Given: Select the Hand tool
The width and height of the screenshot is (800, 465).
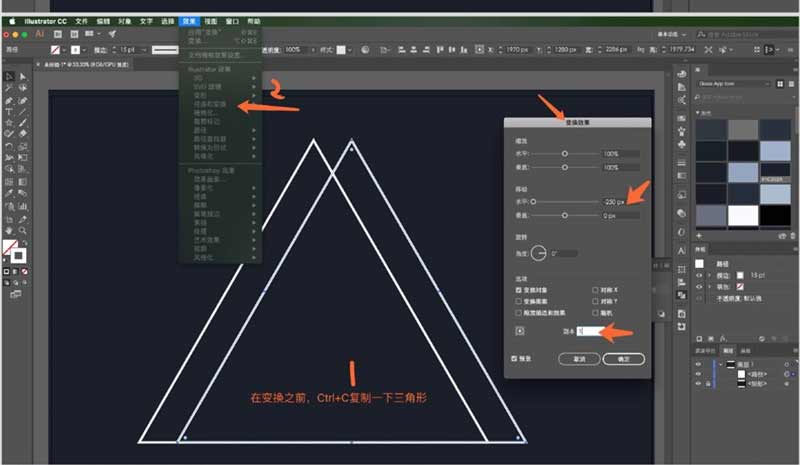Looking at the screenshot, I should click(9, 231).
